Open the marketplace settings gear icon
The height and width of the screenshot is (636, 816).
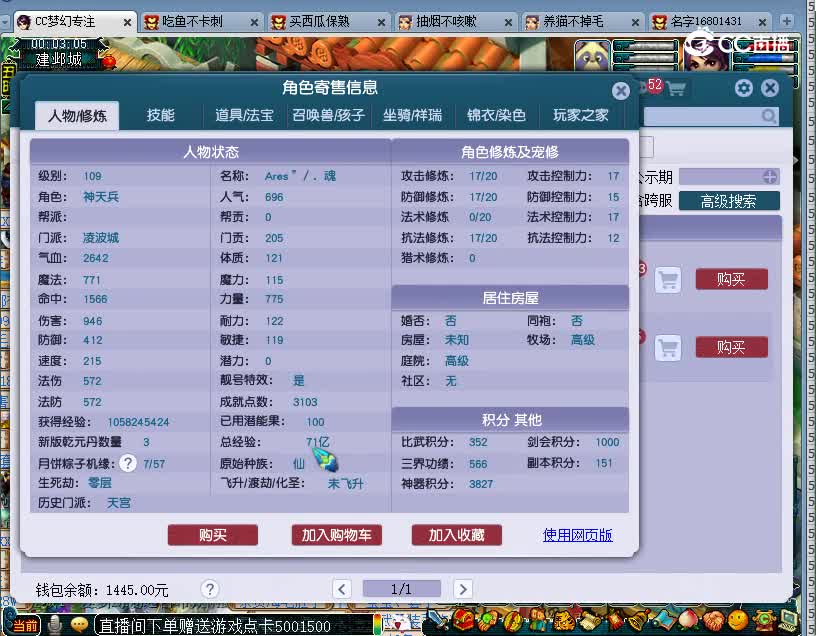tap(744, 88)
